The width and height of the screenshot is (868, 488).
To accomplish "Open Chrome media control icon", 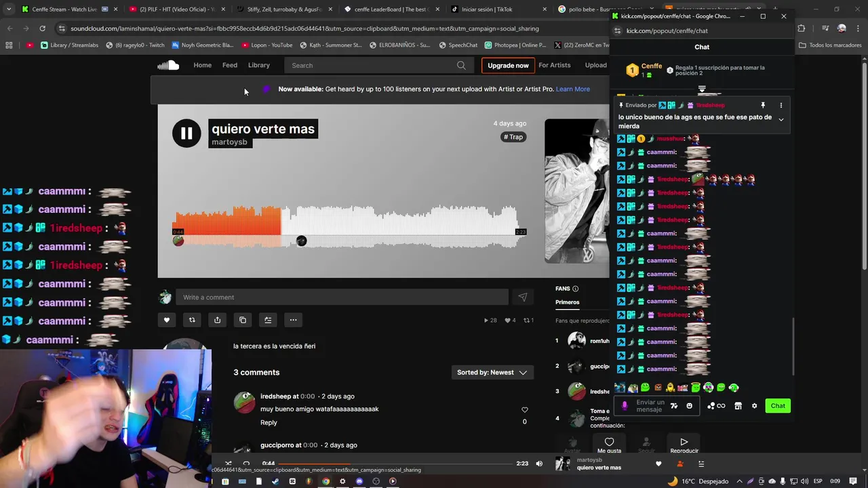I will 825,28.
